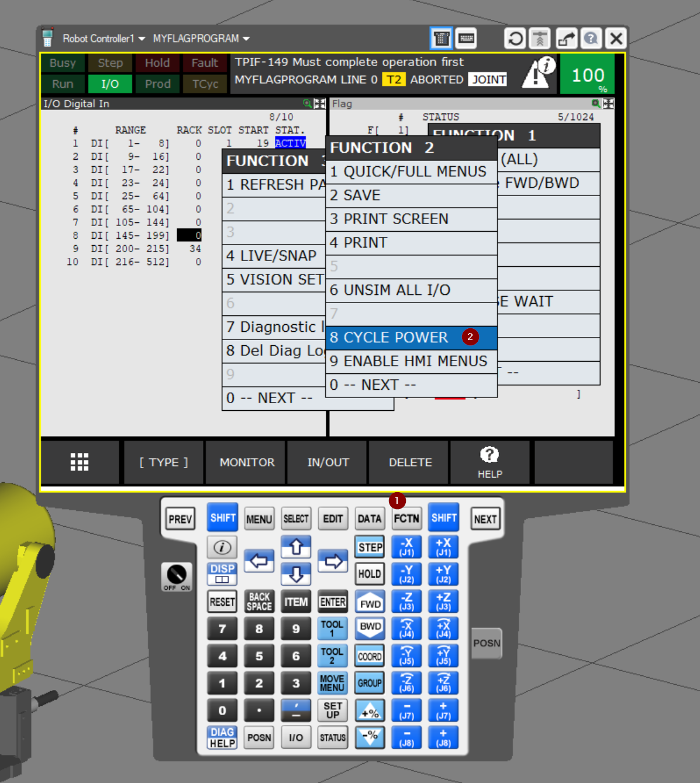Open the grid menu softkey icon
The width and height of the screenshot is (700, 783).
click(80, 462)
